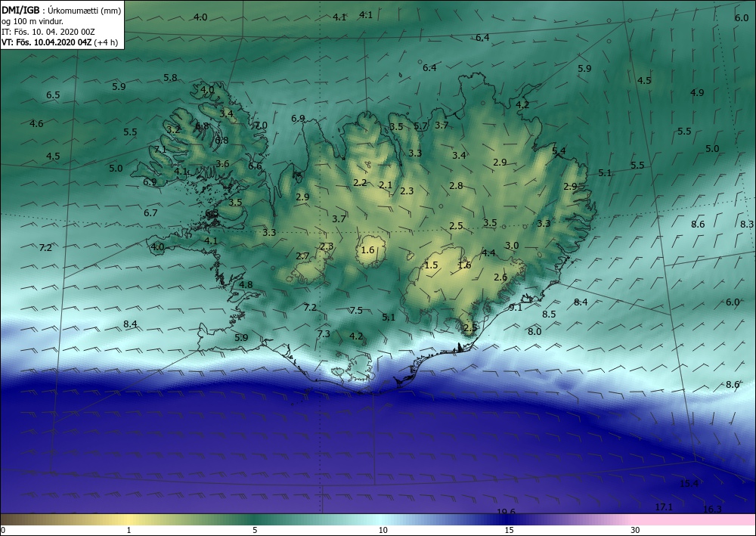Image resolution: width=756 pixels, height=536 pixels.
Task: Click the map value 5.7
Action: click(x=420, y=126)
